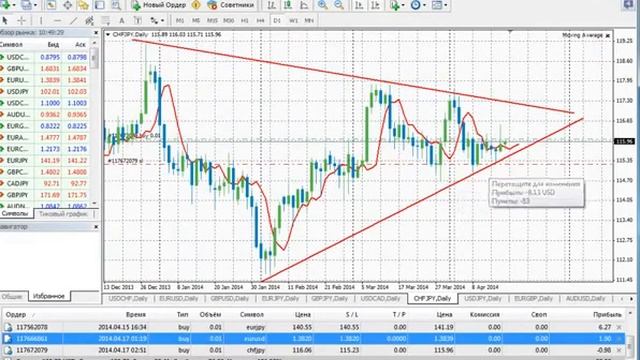Image resolution: width=640 pixels, height=360 pixels.
Task: Toggle chart shift from right border
Action: click(376, 5)
